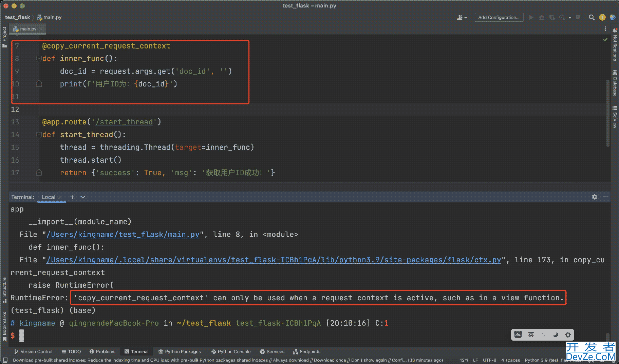Open the Structure tool window
This screenshot has height=364, width=619.
click(4, 290)
